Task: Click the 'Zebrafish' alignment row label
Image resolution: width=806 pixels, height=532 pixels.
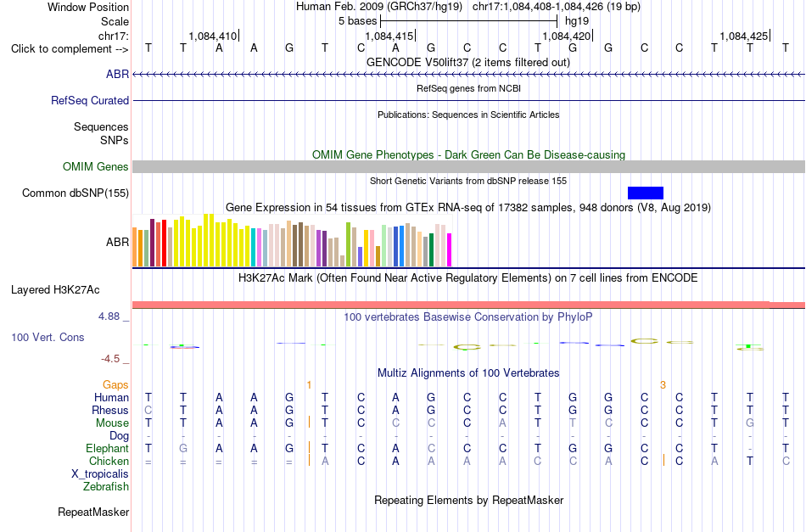Action: 106,486
